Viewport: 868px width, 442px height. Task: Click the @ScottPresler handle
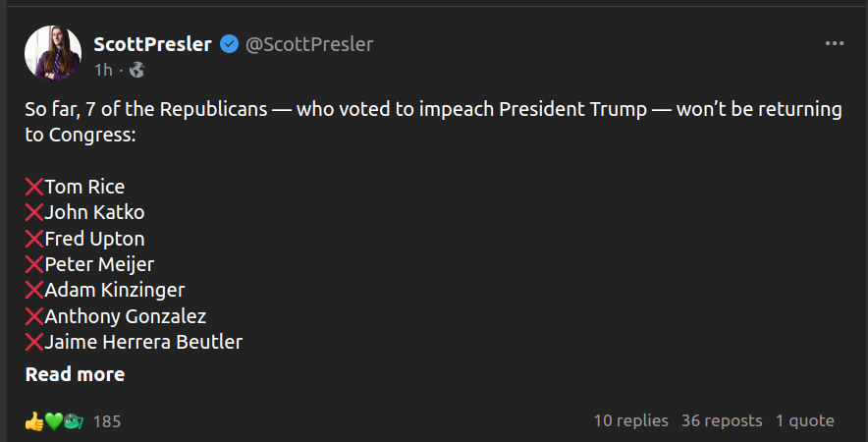coord(308,44)
